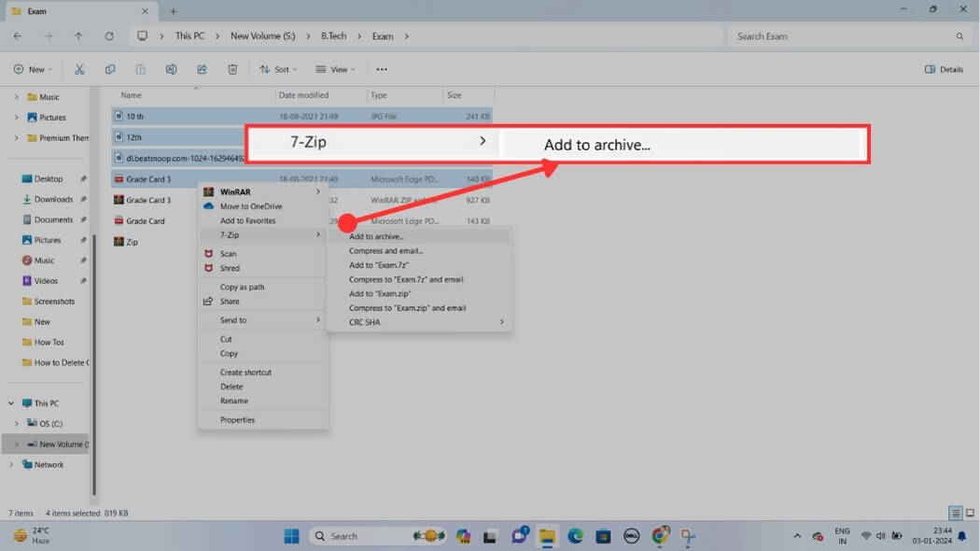Switch to thumbnails view icon in status bar
980x551 pixels.
coord(970,513)
